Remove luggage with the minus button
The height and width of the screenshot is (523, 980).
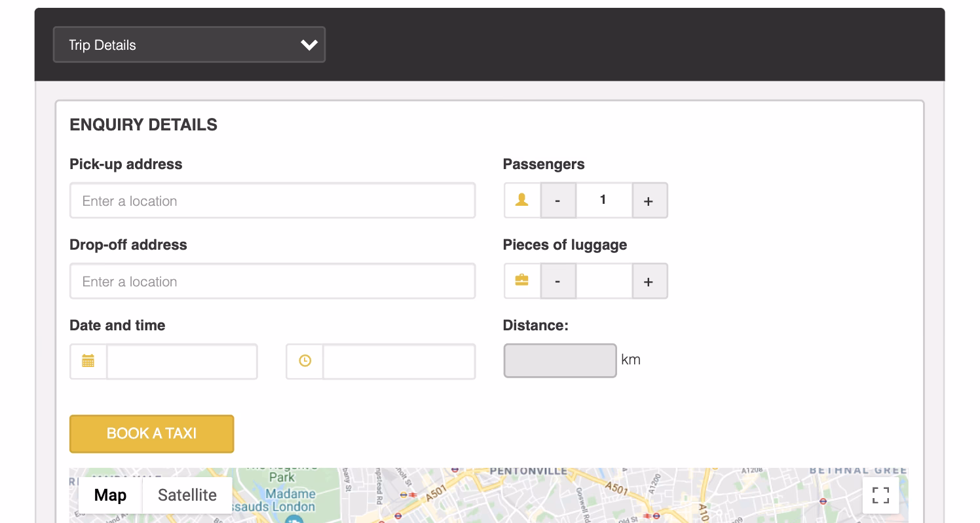point(557,281)
